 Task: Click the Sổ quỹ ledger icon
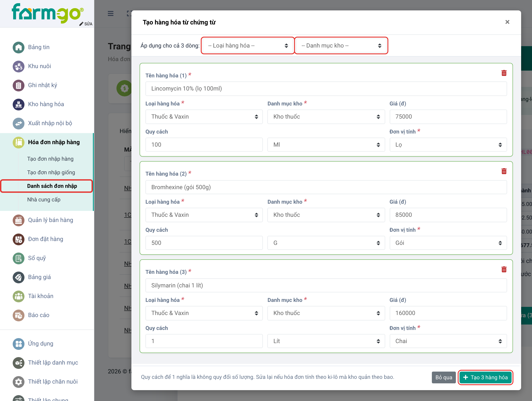click(19, 258)
